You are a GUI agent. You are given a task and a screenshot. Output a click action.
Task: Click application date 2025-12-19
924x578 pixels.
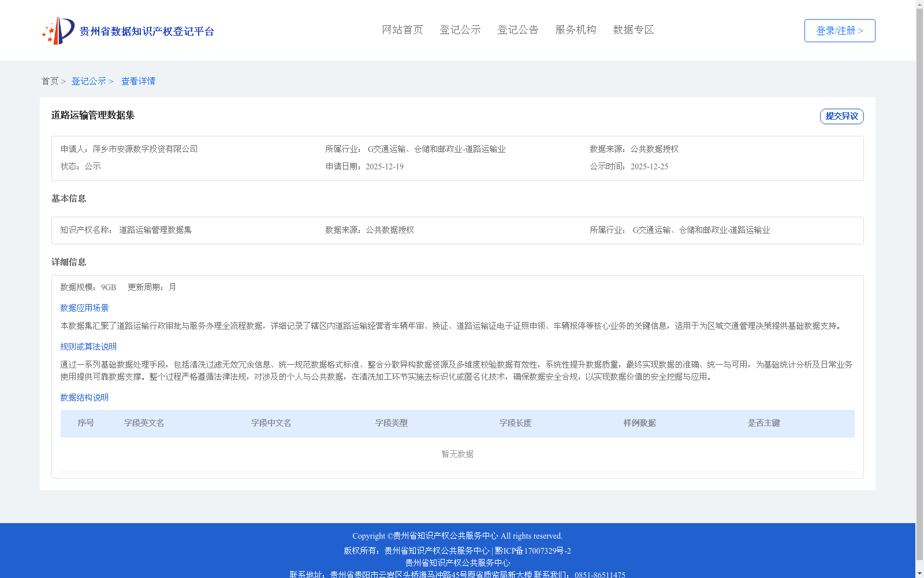pyautogui.click(x=385, y=166)
